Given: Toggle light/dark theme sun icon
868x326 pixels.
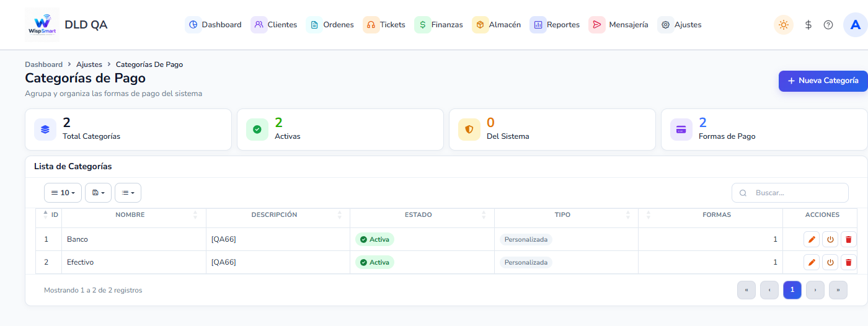Looking at the screenshot, I should (x=784, y=25).
